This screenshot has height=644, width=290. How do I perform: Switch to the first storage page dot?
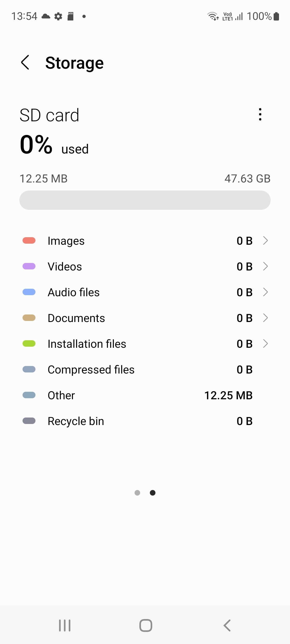pos(137,493)
